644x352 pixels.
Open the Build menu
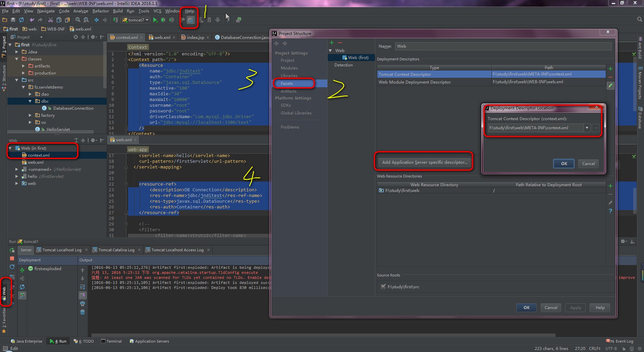pyautogui.click(x=118, y=11)
